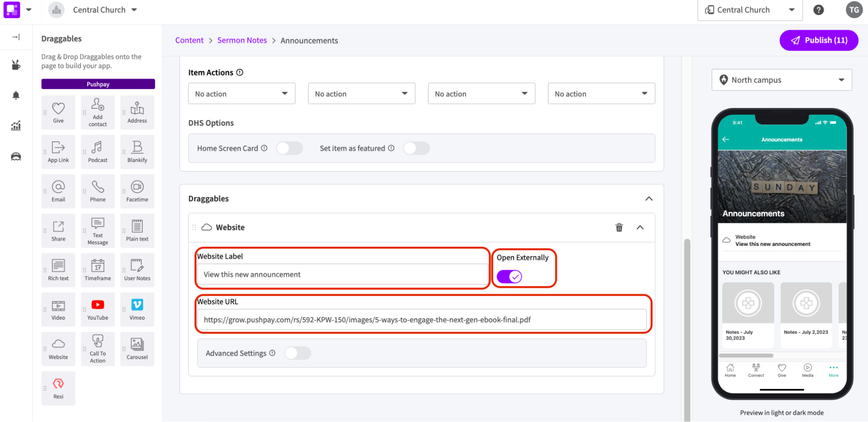Select the Give draggable
868x422 pixels.
58,112
